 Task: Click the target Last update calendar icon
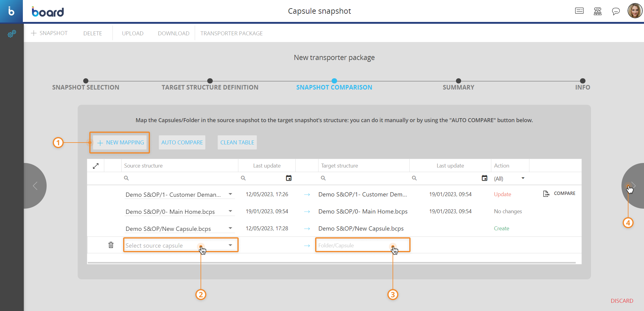(484, 178)
